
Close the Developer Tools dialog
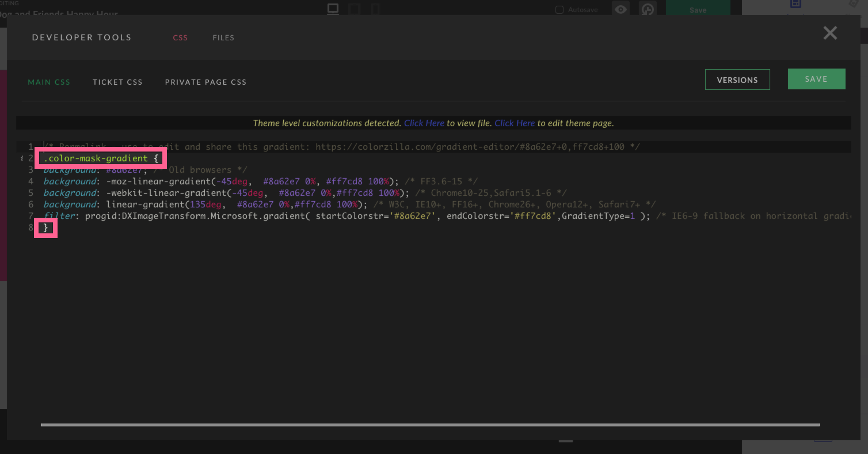coord(830,33)
